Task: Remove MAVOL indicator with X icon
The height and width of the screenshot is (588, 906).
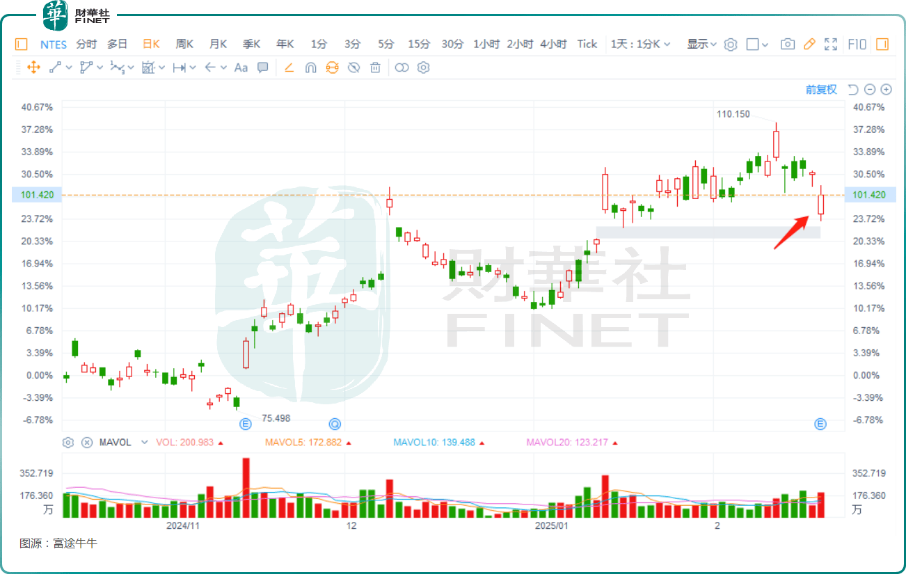Action: coord(87,442)
